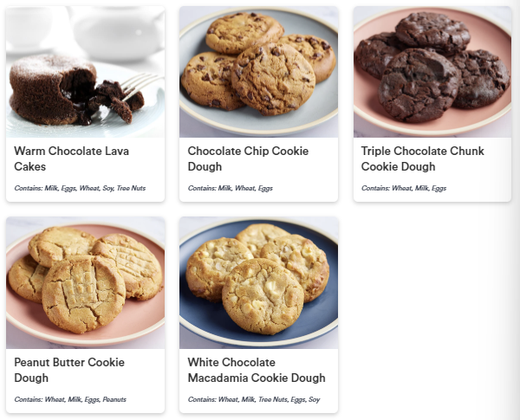
Task: Select the Triple Chocolate Chunk cookie photo
Action: [432, 72]
